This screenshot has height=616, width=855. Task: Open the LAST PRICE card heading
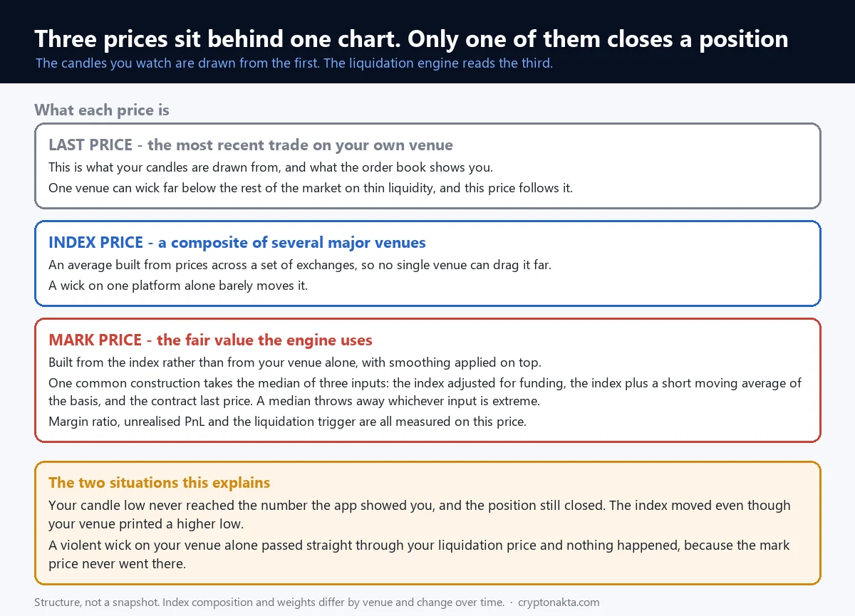pyautogui.click(x=251, y=145)
